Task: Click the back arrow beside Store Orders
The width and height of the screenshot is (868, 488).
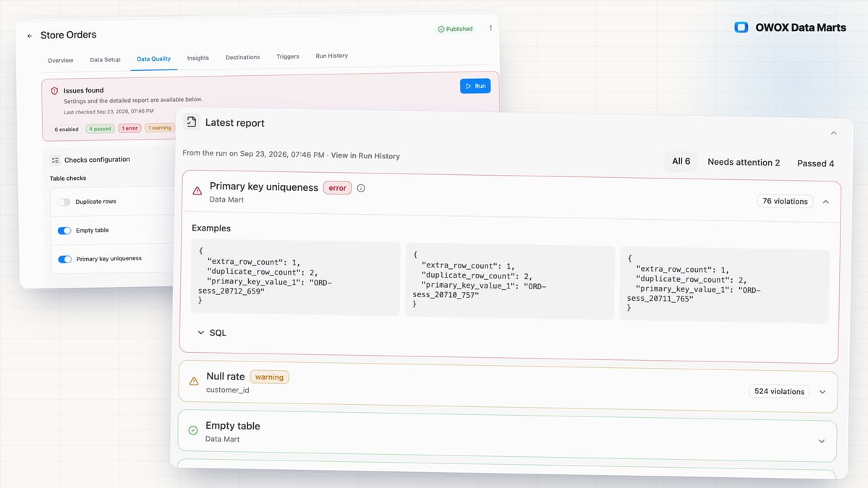Action: [x=30, y=36]
